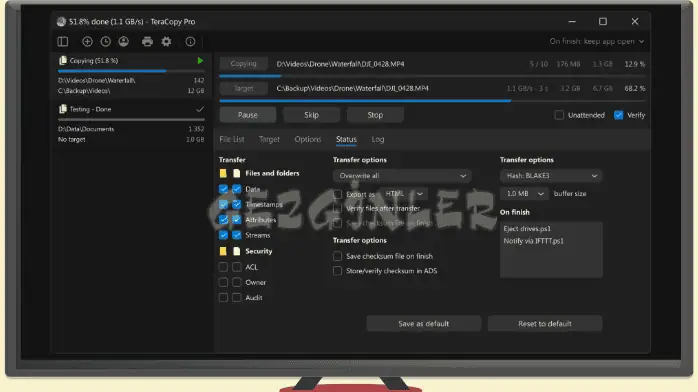
Task: Select Notify via IFTTT.ps1 in On finish list
Action: (x=533, y=241)
